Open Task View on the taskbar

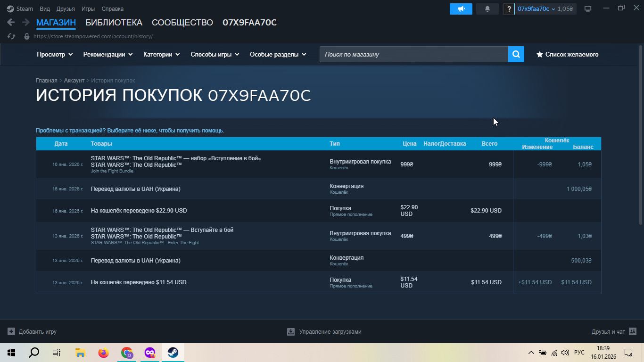coord(57,353)
